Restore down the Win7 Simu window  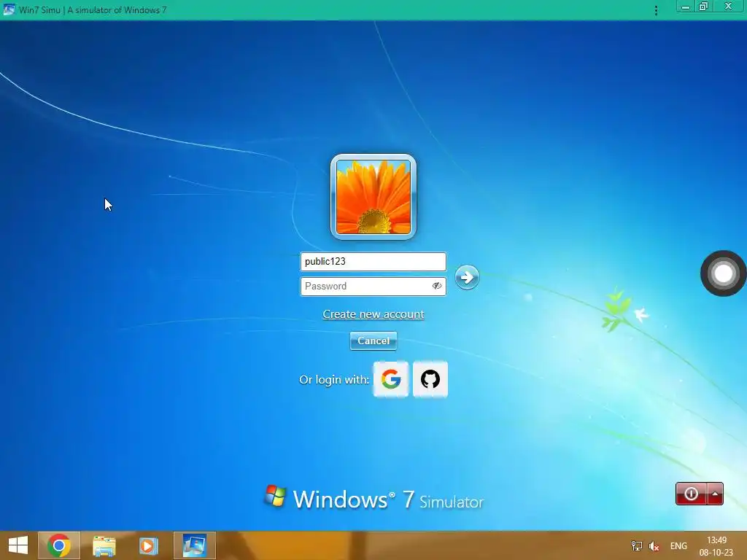click(703, 7)
